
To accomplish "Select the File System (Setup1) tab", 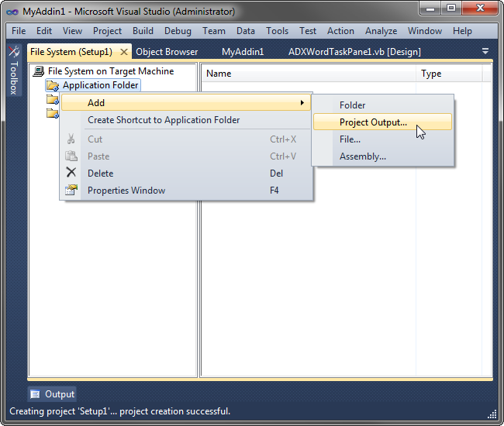I will (x=71, y=52).
